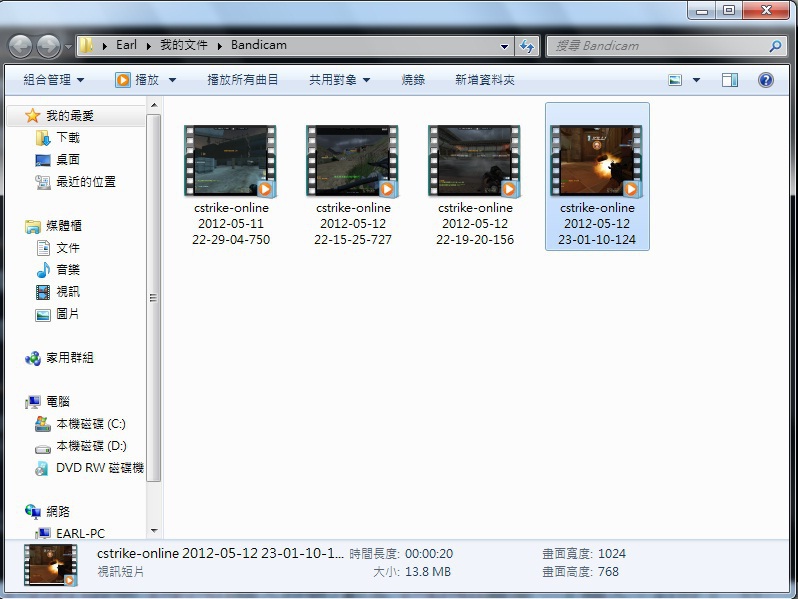Viewport: 798px width, 599px height.
Task: Select 電腦 in the navigation pane
Action: 58,402
